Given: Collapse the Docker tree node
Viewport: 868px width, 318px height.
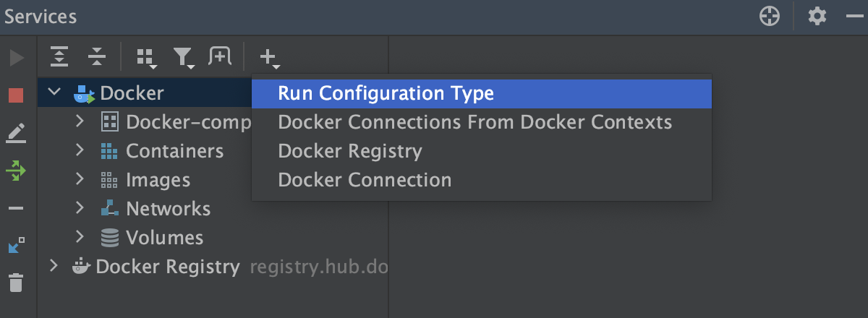Looking at the screenshot, I should [54, 93].
